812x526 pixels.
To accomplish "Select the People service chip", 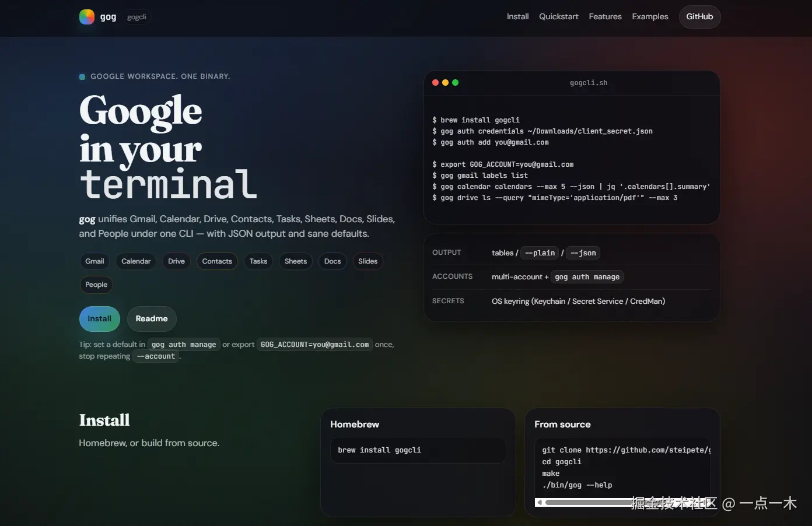I will coord(96,285).
